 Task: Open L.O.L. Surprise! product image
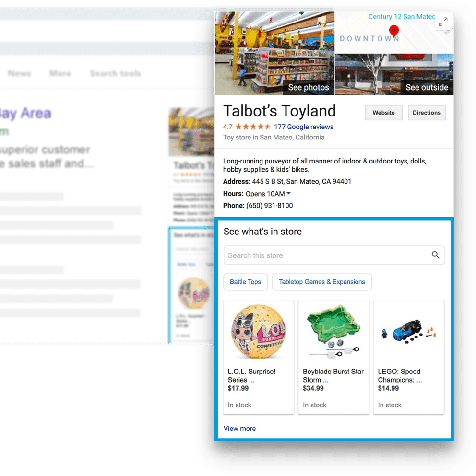(258, 332)
